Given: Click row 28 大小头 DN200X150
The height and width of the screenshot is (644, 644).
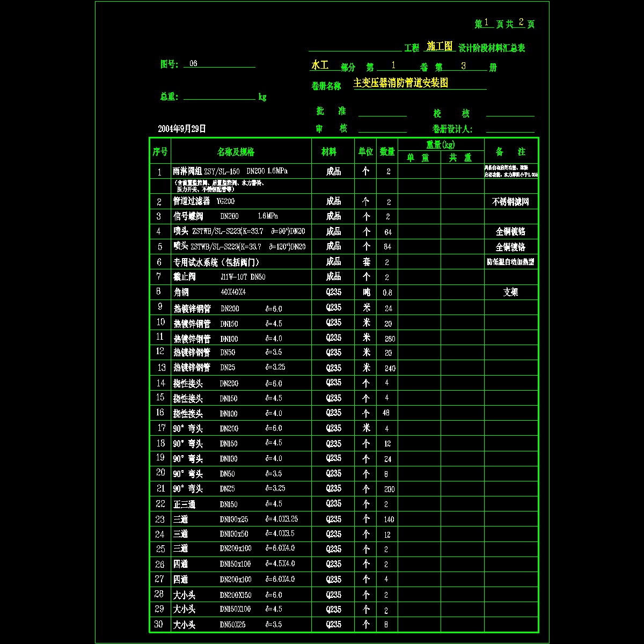Looking at the screenshot, I should (227, 595).
